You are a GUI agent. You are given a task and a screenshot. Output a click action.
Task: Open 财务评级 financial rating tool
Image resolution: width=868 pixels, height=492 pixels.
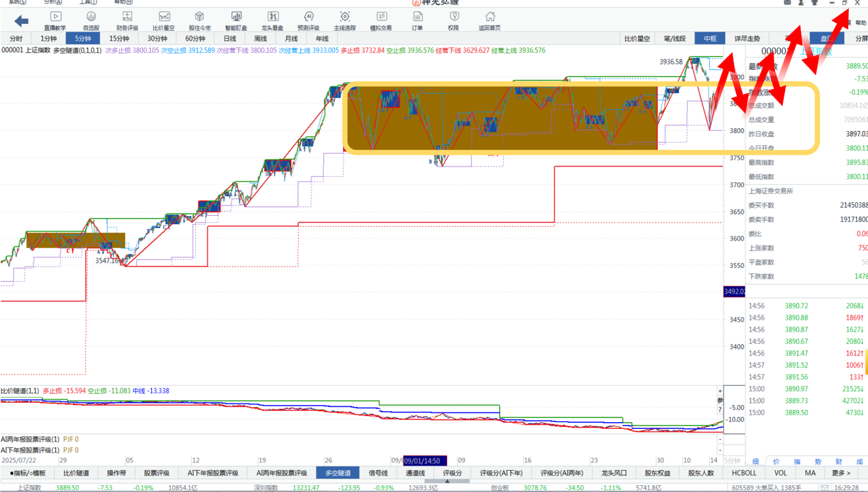127,21
